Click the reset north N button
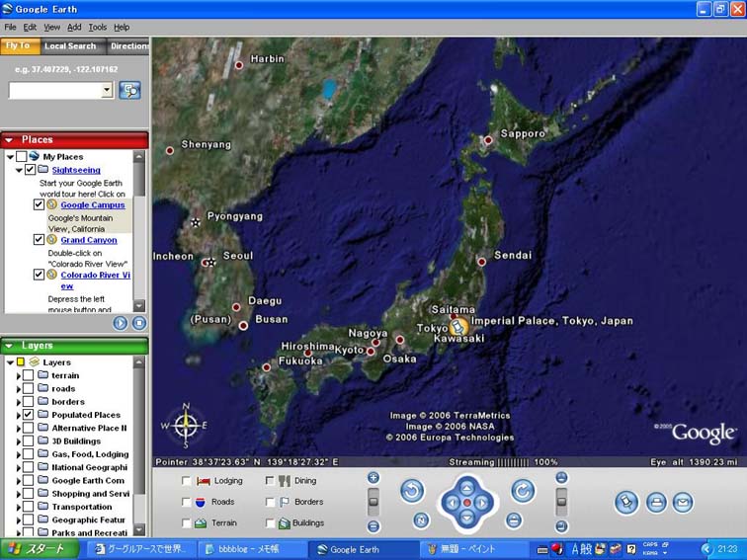The width and height of the screenshot is (747, 560). tap(421, 520)
